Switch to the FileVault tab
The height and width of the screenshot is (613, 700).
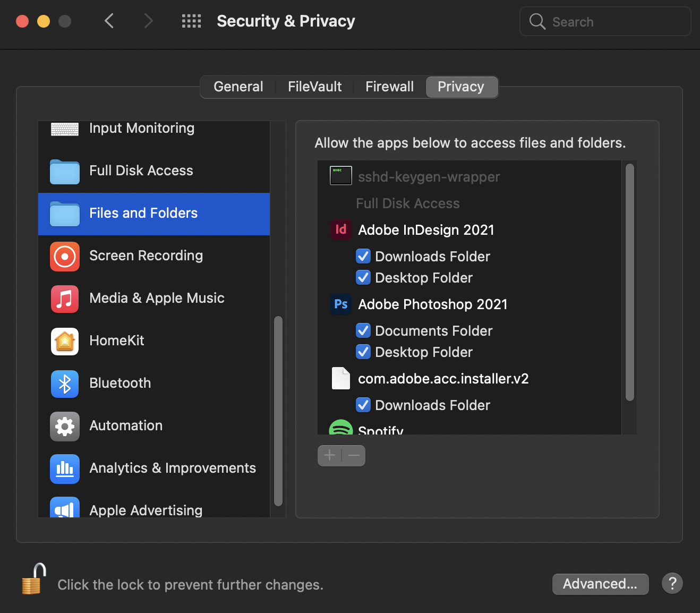[315, 87]
